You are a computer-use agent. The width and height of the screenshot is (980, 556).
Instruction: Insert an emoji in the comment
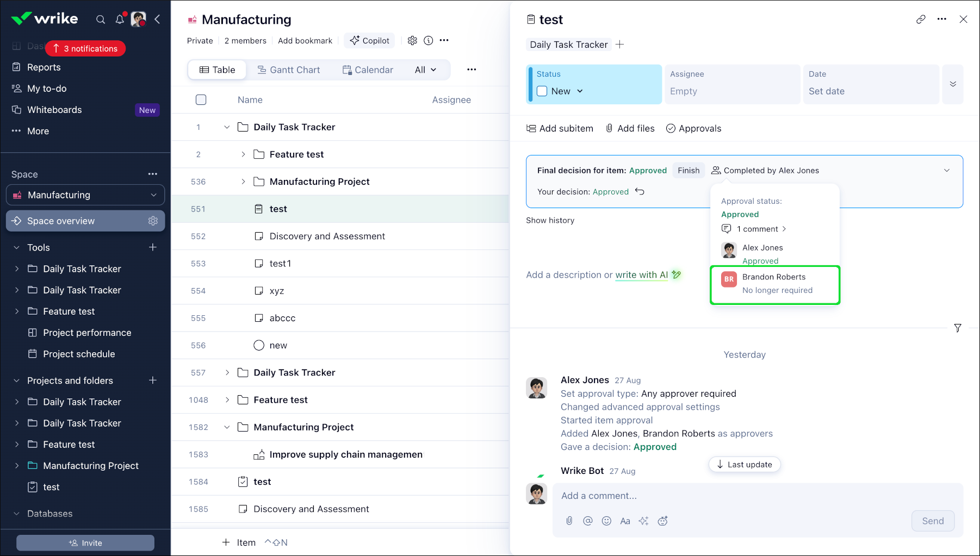pyautogui.click(x=606, y=521)
